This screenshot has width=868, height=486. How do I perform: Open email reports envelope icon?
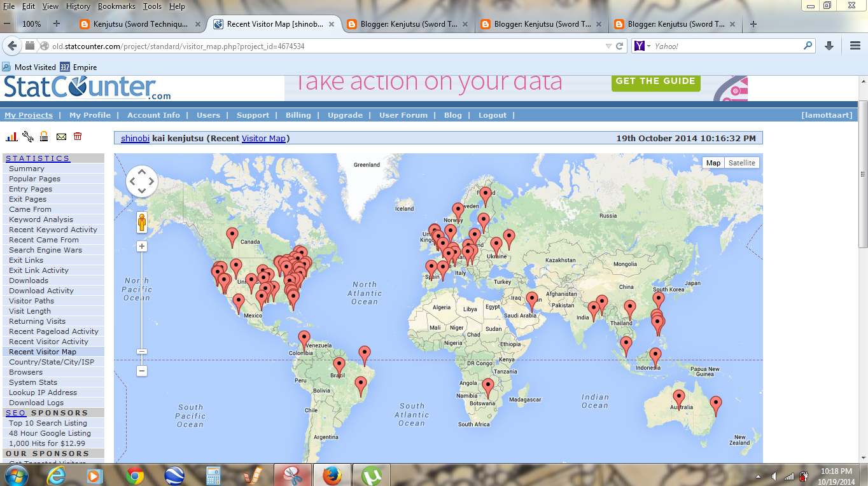tap(61, 136)
